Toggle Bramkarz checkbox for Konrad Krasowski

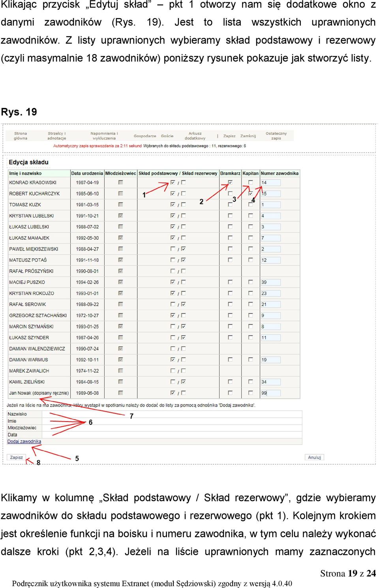(230, 183)
